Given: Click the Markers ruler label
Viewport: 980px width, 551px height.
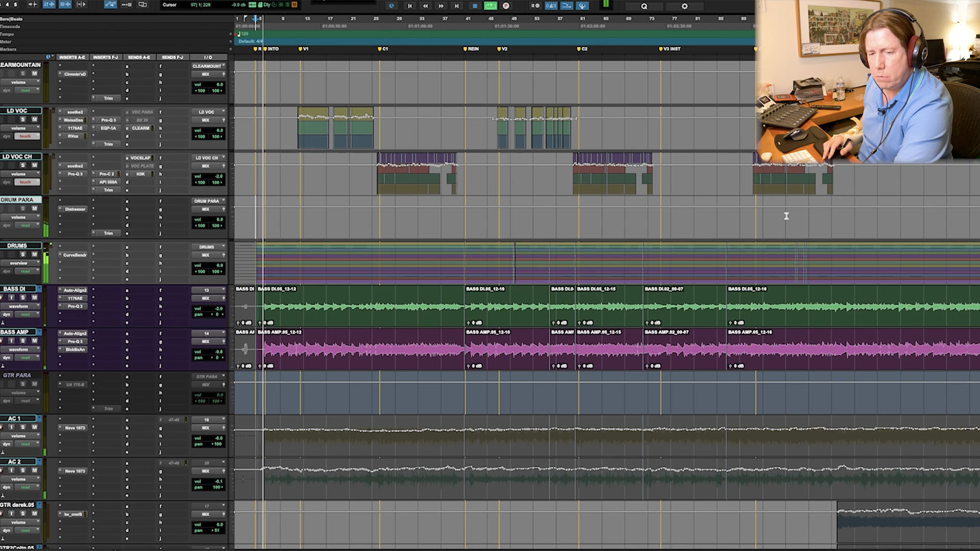Looking at the screenshot, I should point(9,49).
